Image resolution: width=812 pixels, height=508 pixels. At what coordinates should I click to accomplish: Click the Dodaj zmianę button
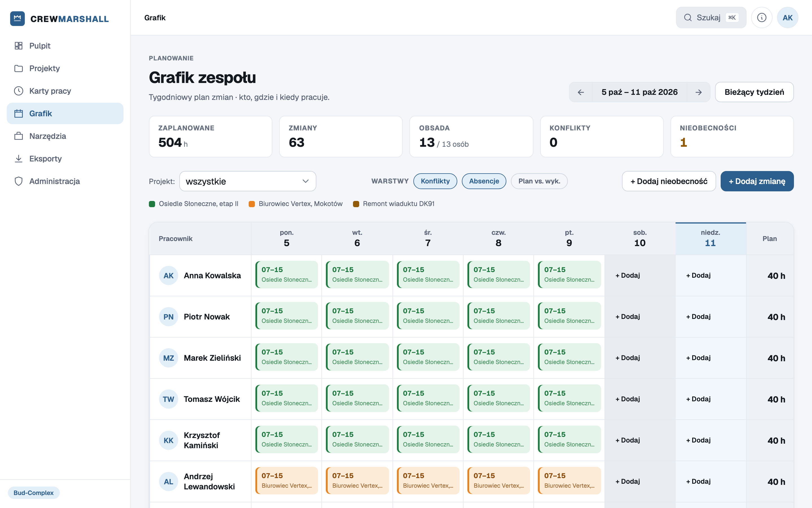[x=757, y=181]
